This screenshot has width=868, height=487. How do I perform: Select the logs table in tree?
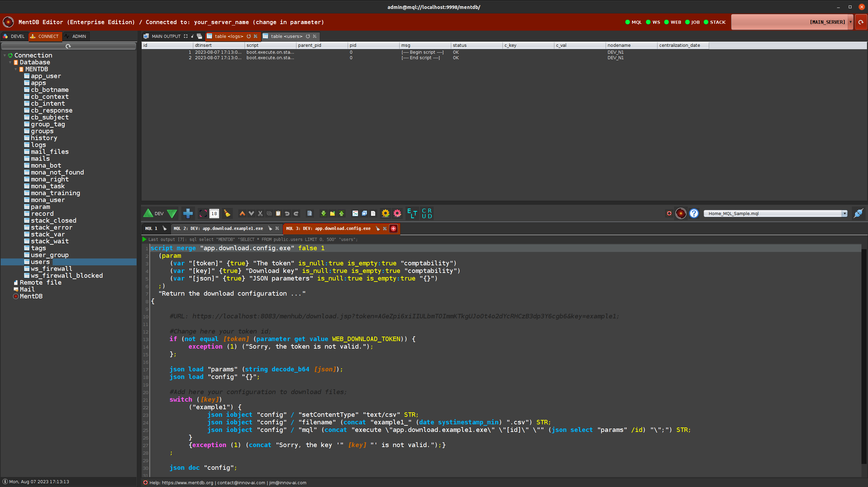click(x=38, y=145)
